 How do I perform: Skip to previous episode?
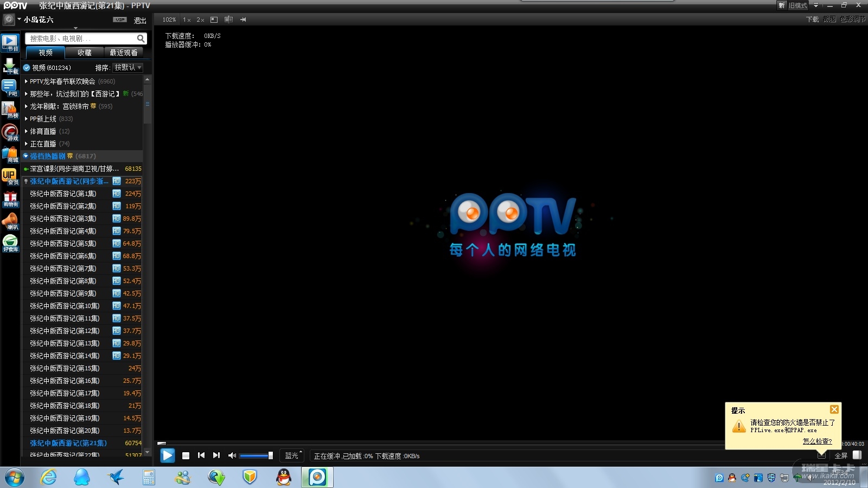(201, 455)
